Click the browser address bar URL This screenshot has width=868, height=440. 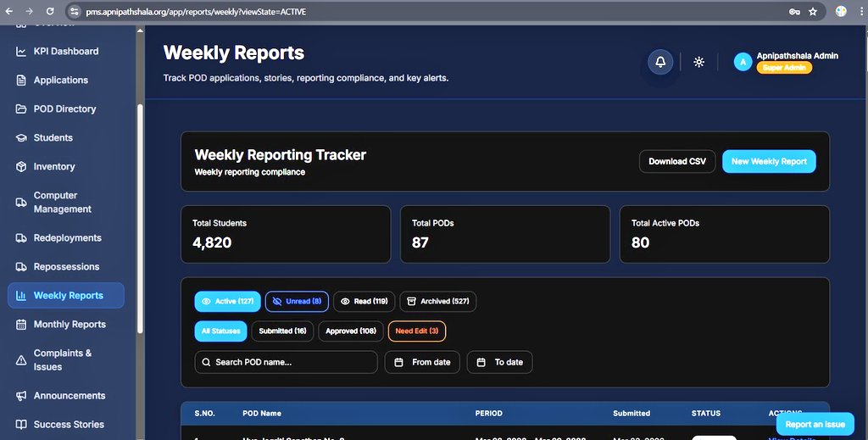[196, 12]
